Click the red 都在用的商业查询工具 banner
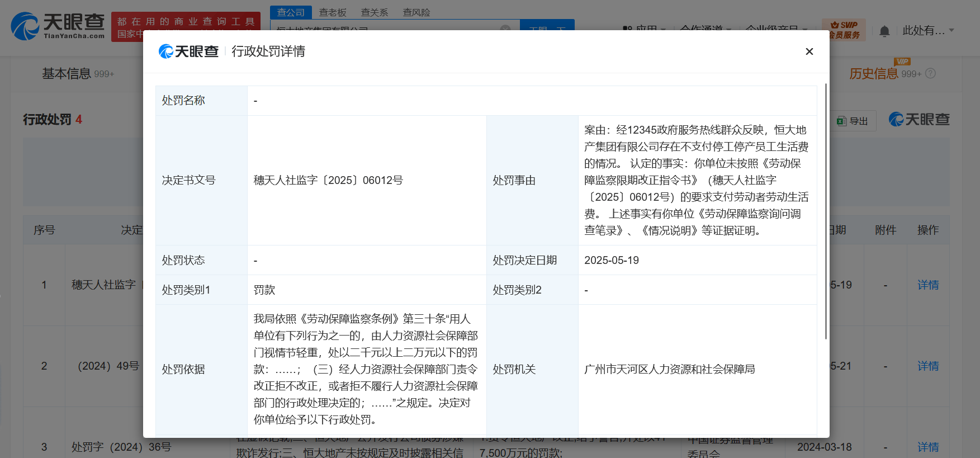 pyautogui.click(x=186, y=27)
